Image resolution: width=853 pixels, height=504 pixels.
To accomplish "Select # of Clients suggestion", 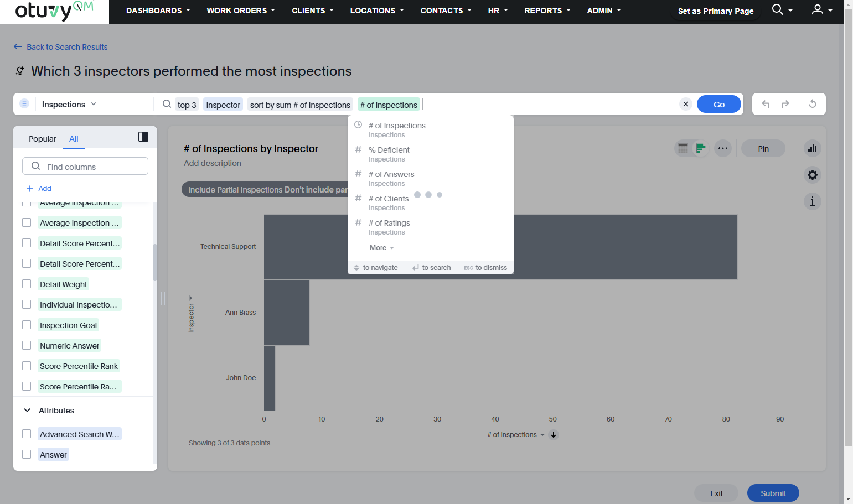I will pos(431,202).
